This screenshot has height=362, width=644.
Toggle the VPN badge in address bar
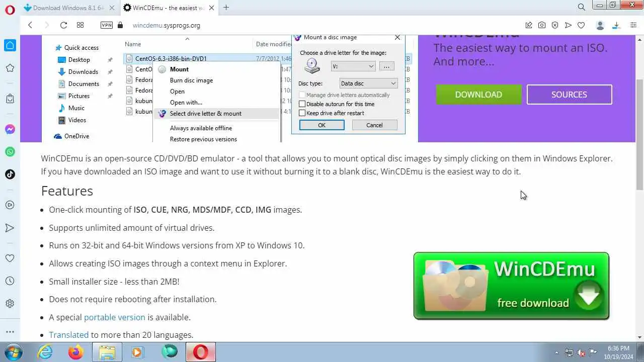point(107,25)
